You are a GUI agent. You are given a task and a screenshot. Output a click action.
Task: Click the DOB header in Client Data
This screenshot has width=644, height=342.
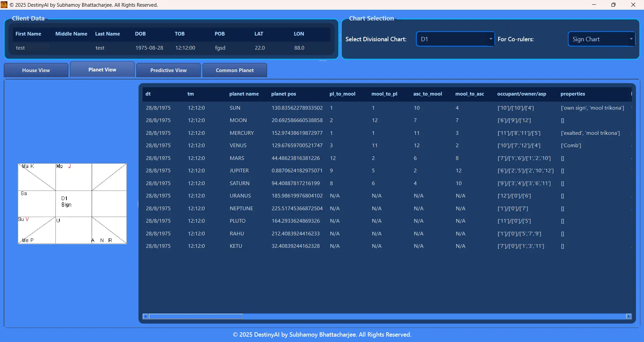140,34
